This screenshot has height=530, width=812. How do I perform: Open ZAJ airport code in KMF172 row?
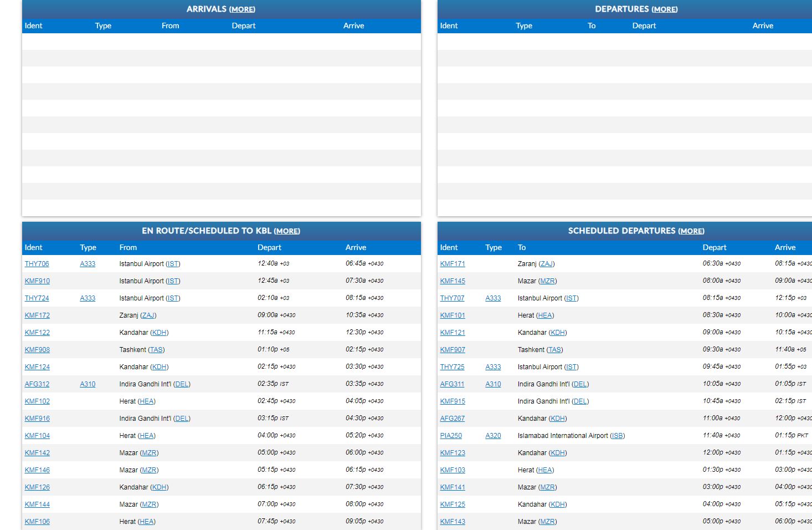[x=148, y=315]
